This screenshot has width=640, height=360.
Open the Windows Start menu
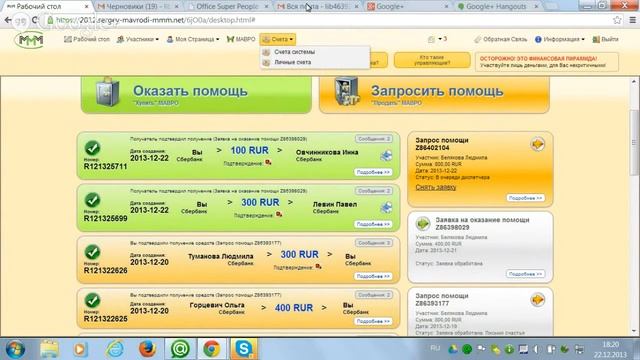click(x=15, y=349)
